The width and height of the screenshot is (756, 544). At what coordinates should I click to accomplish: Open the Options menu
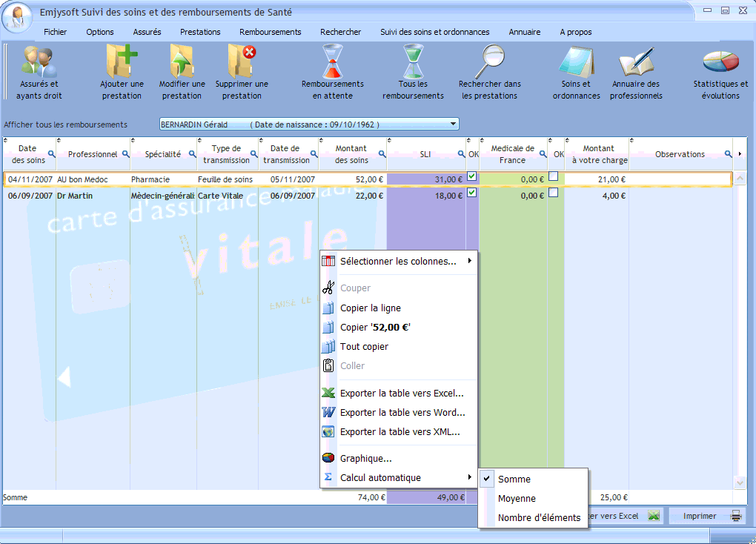(x=100, y=32)
